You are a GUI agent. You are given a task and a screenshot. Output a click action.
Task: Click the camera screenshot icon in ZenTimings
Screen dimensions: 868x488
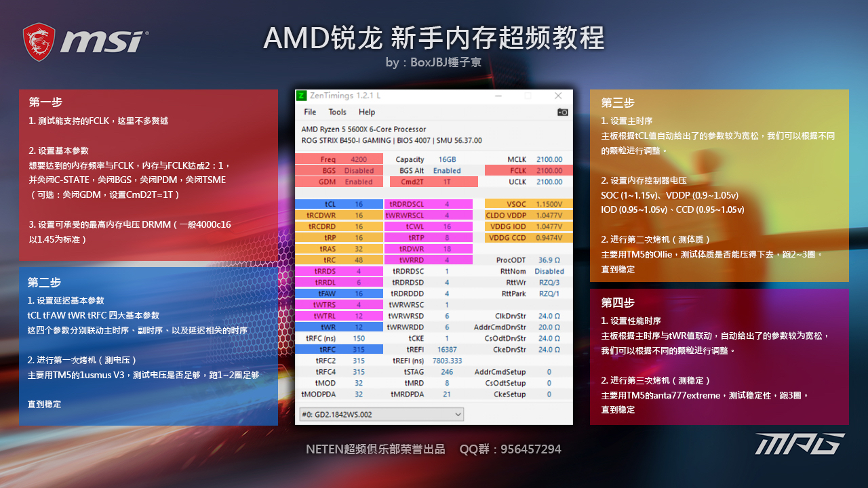tap(562, 112)
